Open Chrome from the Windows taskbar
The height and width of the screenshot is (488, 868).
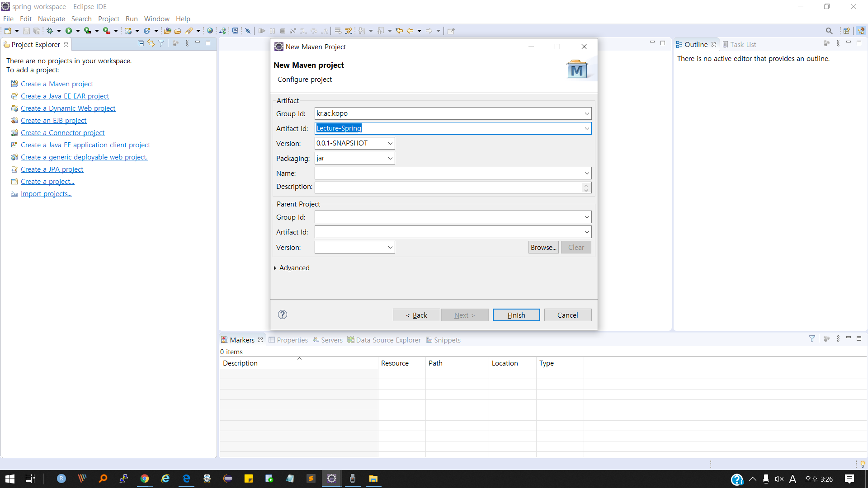tap(145, 479)
